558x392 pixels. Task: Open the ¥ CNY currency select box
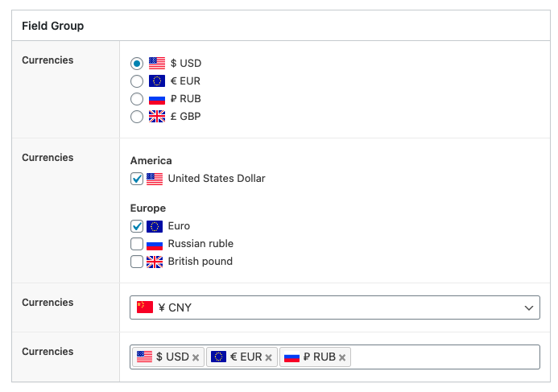pyautogui.click(x=335, y=307)
